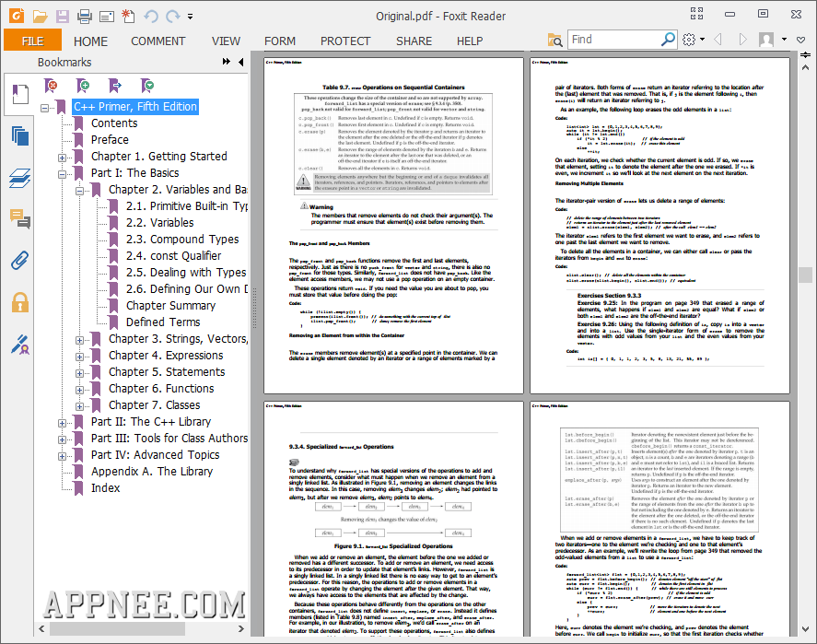The width and height of the screenshot is (817, 644).
Task: Click the create new PDF icon with red star
Action: (x=128, y=17)
